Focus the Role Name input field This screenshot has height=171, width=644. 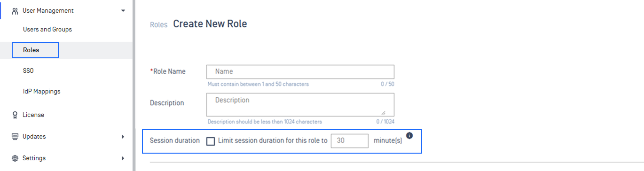point(300,71)
